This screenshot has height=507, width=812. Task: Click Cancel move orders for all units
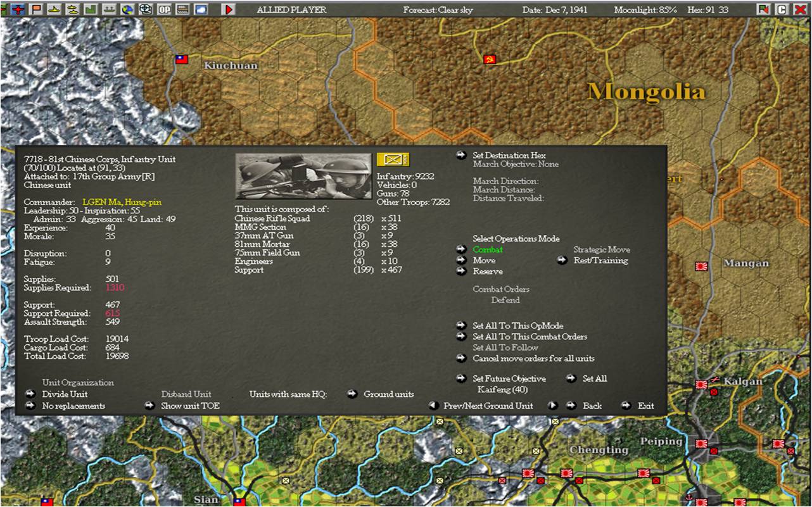point(533,358)
